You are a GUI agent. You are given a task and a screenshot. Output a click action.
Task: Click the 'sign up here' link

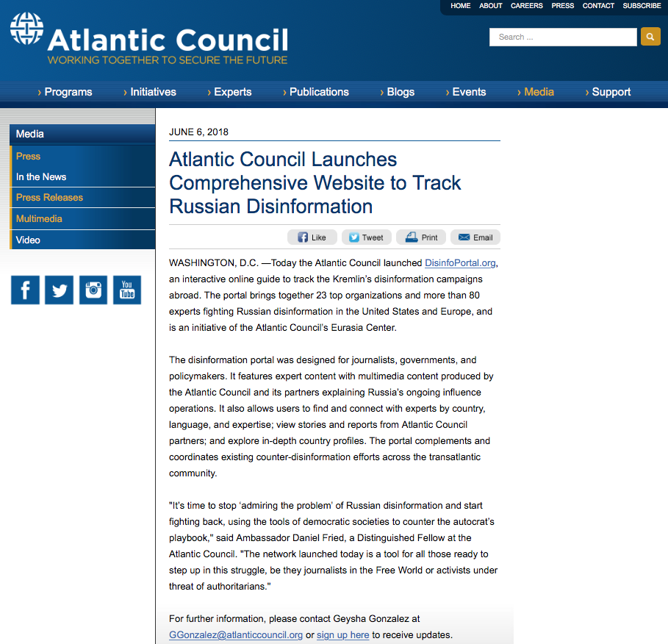pyautogui.click(x=343, y=635)
